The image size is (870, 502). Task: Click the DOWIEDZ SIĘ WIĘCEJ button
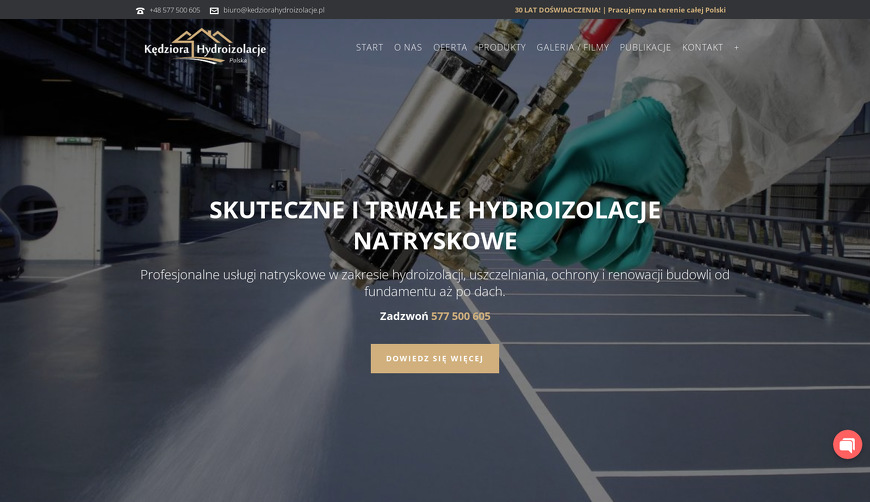click(x=435, y=358)
